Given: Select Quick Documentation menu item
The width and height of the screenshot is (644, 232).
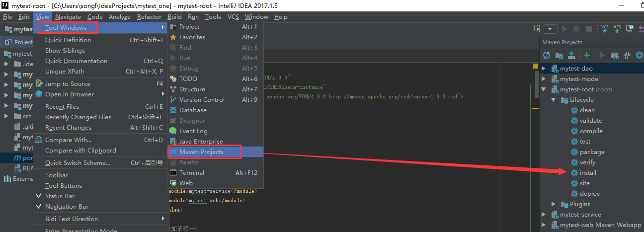Looking at the screenshot, I should pos(100,61).
